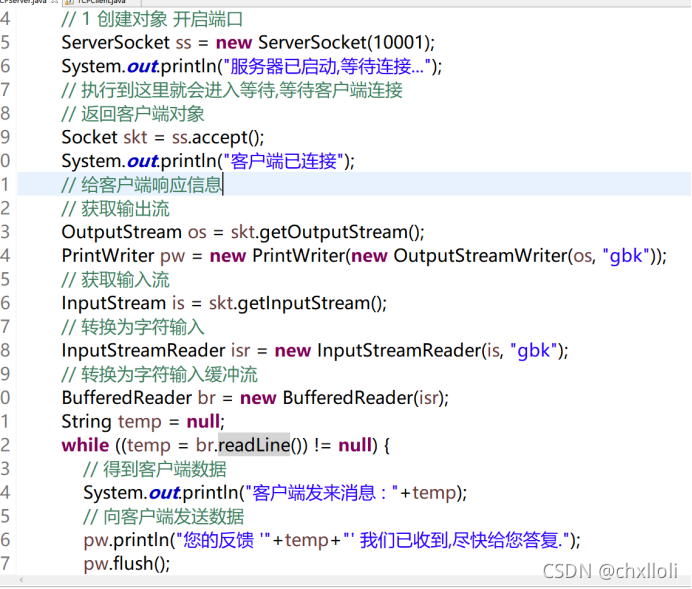Place cursor on port number 10001
The image size is (692, 589).
[x=399, y=43]
